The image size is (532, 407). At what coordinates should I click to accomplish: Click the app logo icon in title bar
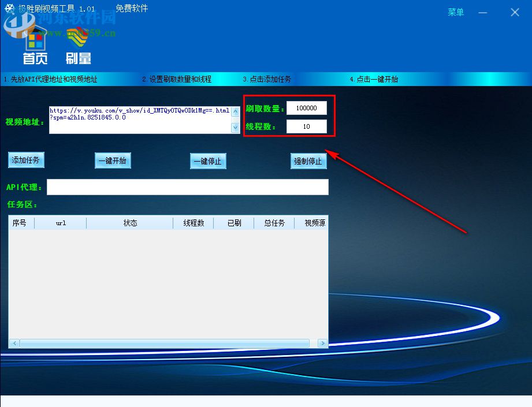tap(8, 8)
